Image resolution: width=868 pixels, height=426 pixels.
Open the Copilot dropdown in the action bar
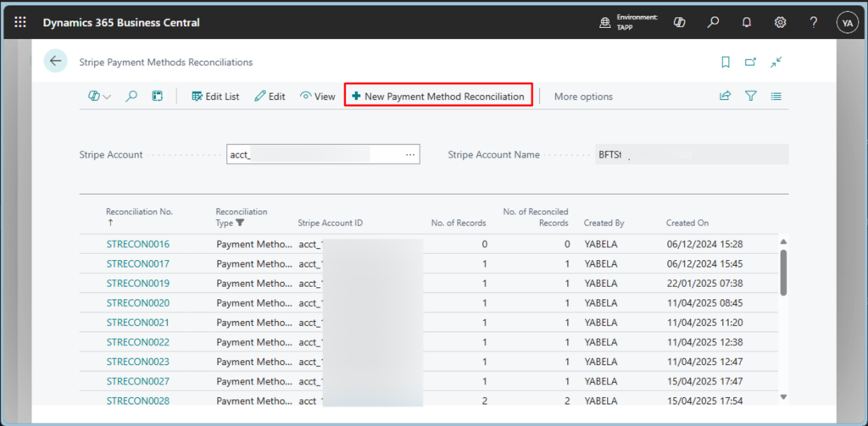[99, 97]
